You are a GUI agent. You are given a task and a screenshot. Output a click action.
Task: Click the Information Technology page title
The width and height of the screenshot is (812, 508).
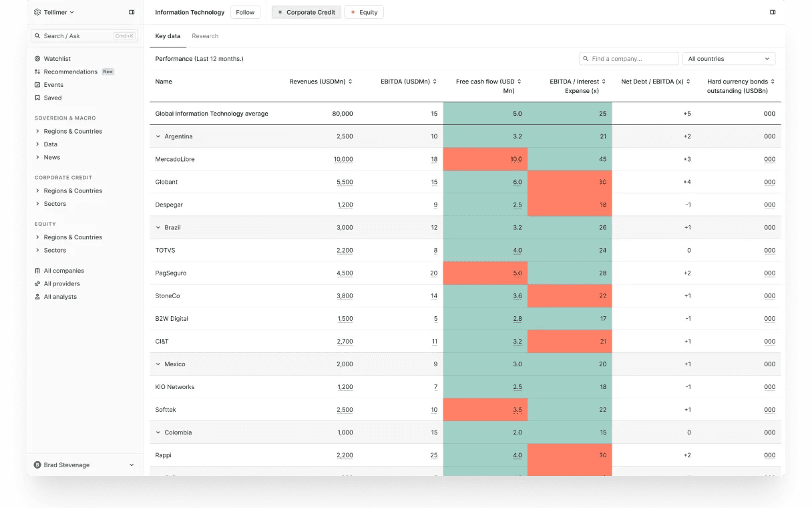point(190,12)
